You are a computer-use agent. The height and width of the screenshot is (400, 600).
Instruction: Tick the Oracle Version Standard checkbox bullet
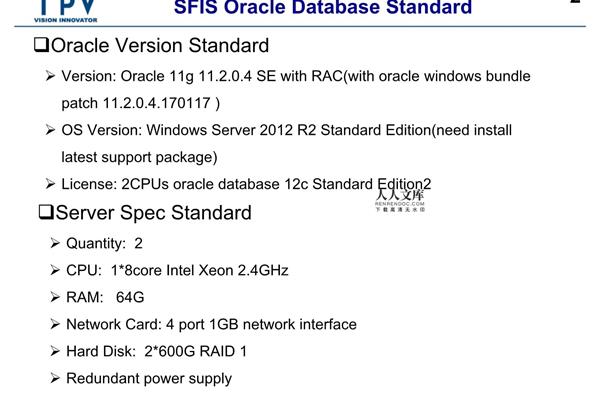pyautogui.click(x=41, y=45)
